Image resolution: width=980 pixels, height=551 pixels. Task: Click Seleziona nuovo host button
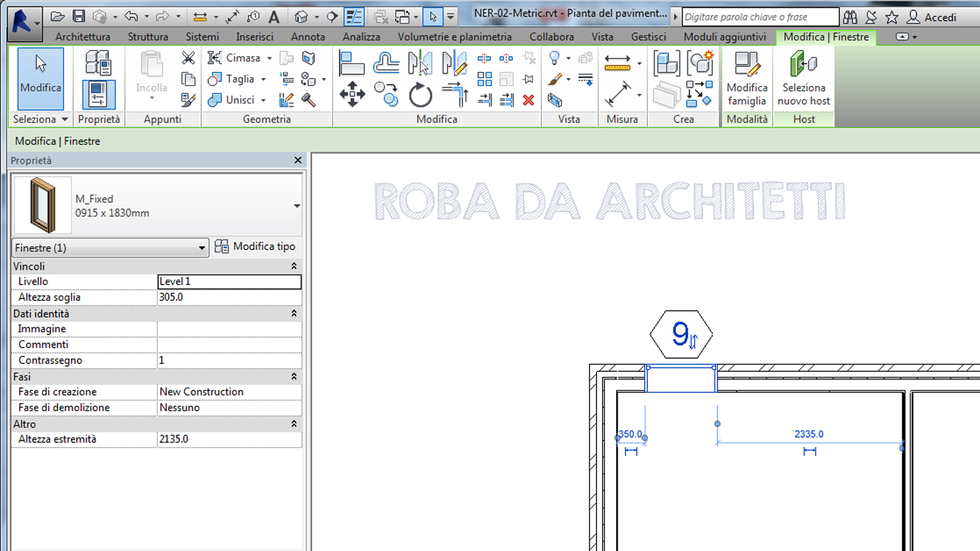pos(804,79)
